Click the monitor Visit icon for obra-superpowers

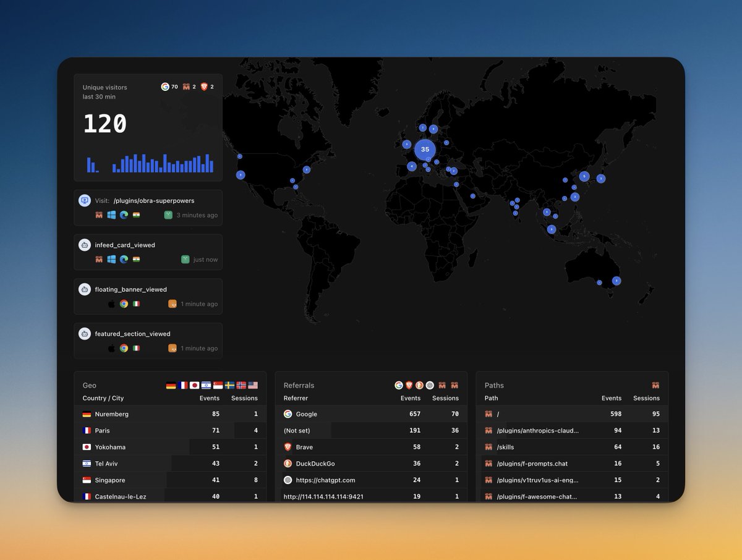point(85,200)
